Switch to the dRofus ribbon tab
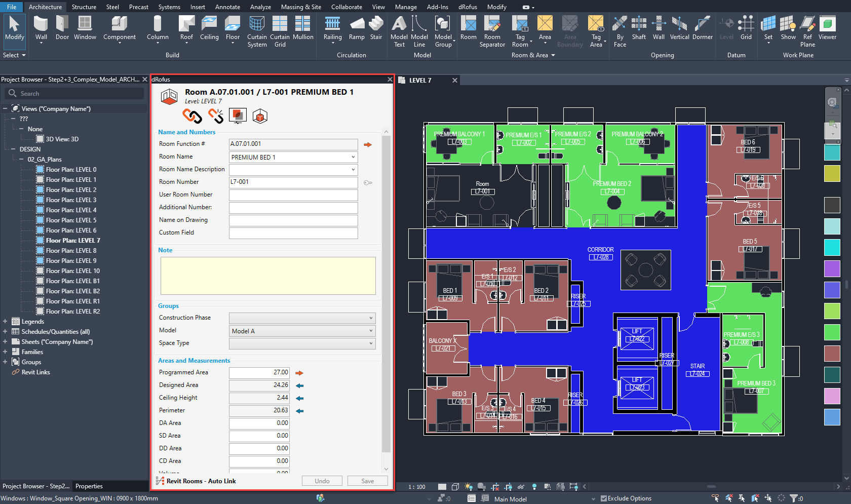851x504 pixels. 468,7
